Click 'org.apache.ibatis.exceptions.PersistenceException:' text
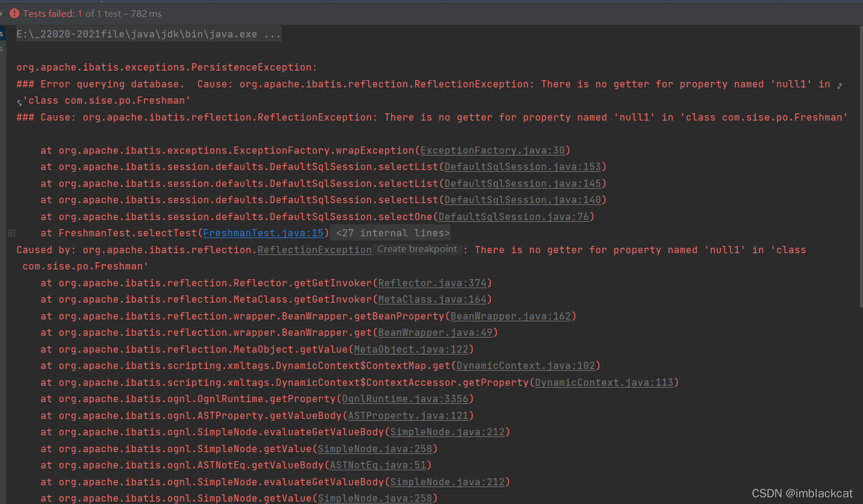Viewport: 863px width, 504px height. tap(166, 68)
